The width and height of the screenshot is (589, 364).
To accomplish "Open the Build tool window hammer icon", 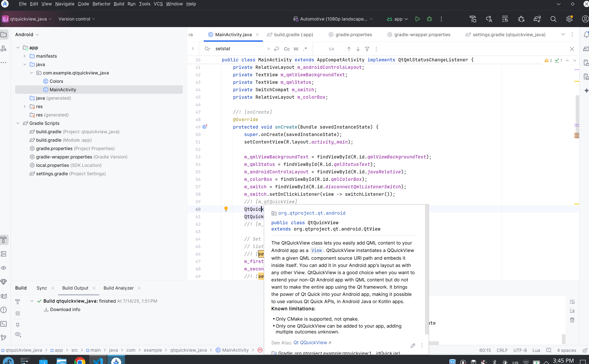I will [3, 240].
